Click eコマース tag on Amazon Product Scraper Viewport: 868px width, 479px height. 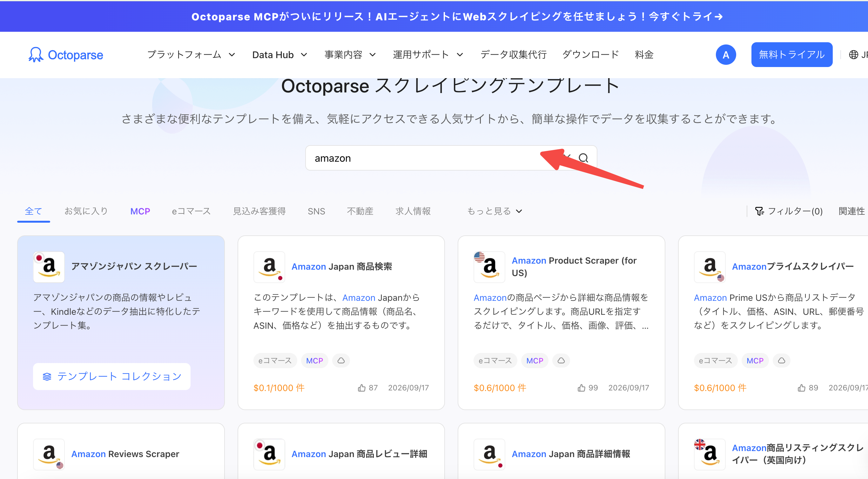495,361
